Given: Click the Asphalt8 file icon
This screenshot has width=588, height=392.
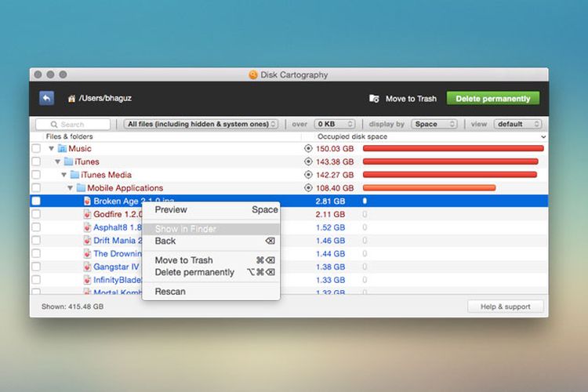Looking at the screenshot, I should 87,227.
